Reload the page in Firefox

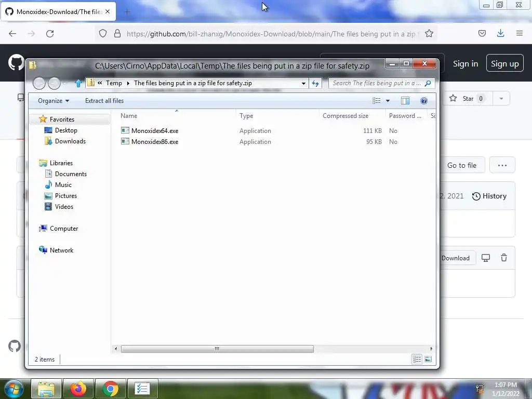pos(50,34)
